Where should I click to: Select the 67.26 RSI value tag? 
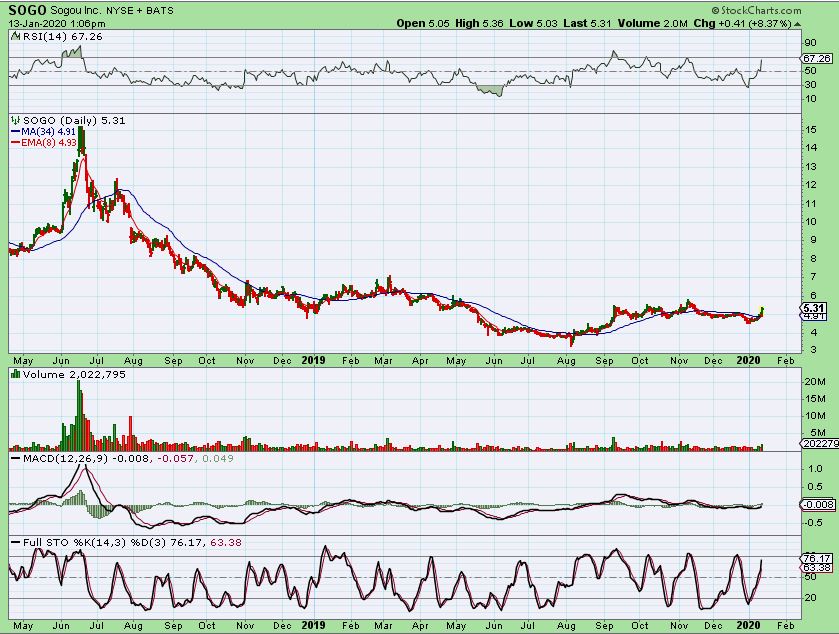pyautogui.click(x=817, y=59)
